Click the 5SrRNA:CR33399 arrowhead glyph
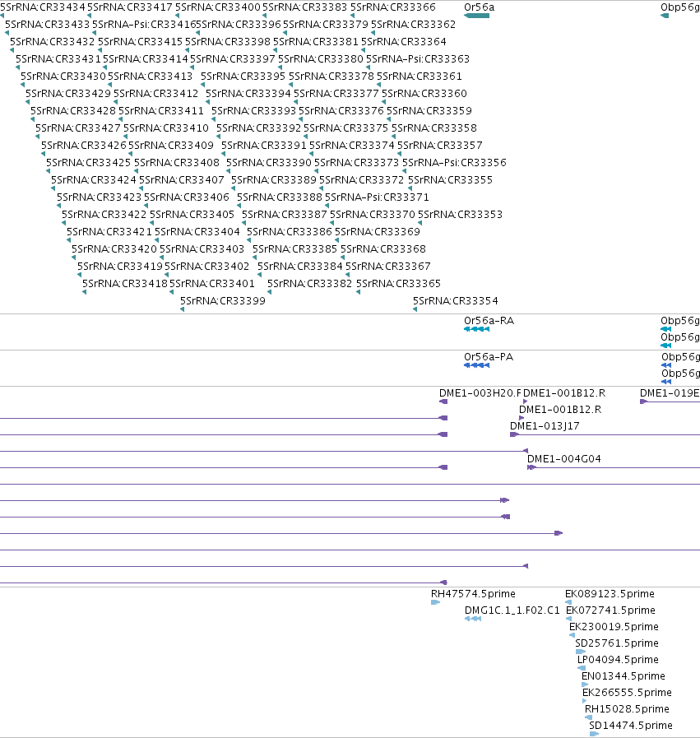Image resolution: width=700 pixels, height=738 pixels. tap(182, 309)
